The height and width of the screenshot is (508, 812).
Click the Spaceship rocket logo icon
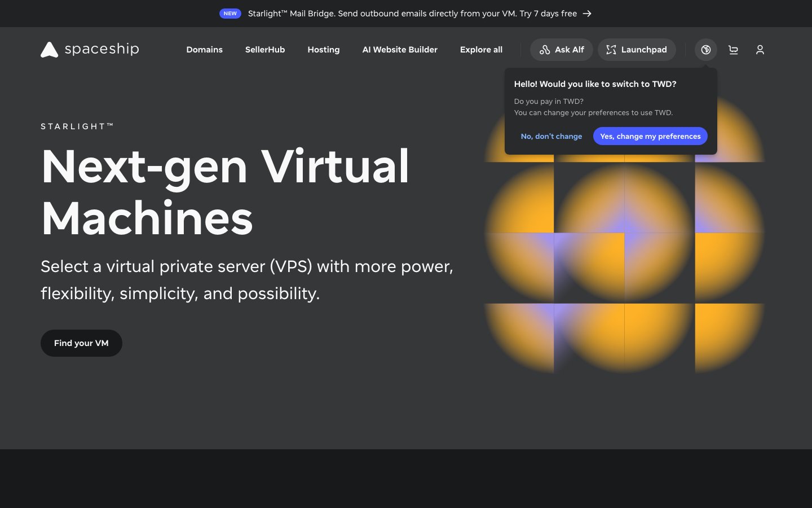pos(49,50)
